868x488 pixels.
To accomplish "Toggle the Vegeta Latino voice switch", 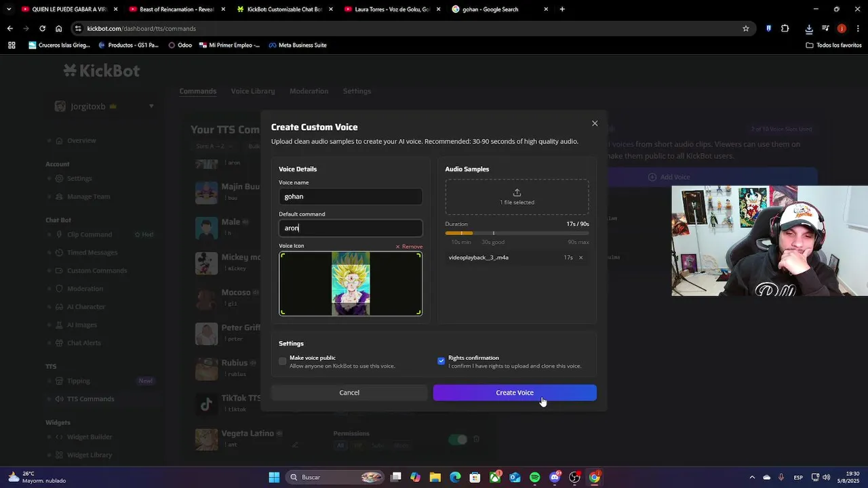I will (x=458, y=439).
